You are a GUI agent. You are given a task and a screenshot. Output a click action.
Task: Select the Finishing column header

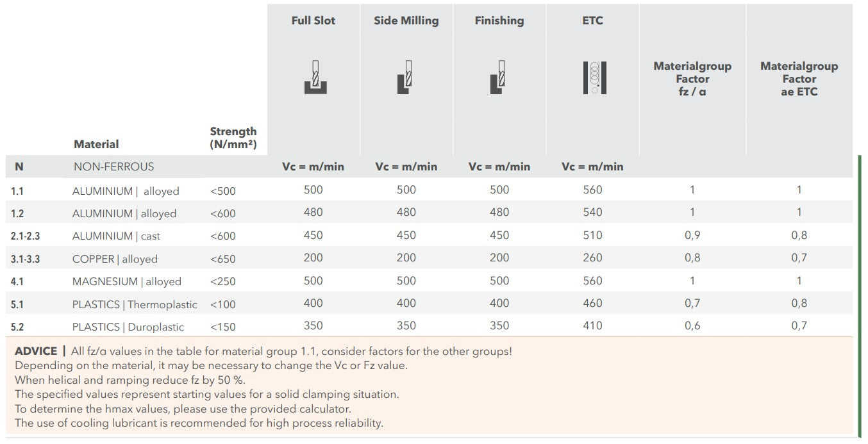(499, 21)
